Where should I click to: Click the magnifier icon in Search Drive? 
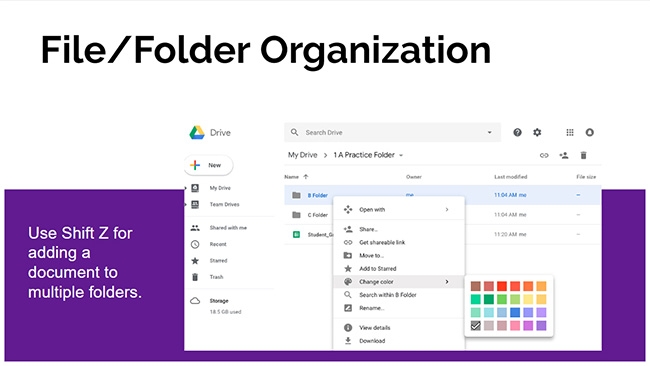294,132
